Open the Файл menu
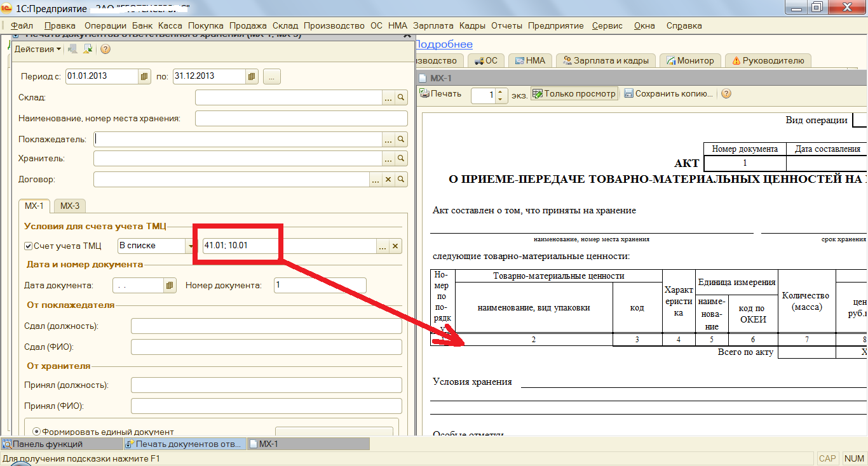Screen dimensions: 868x466 click(22, 26)
